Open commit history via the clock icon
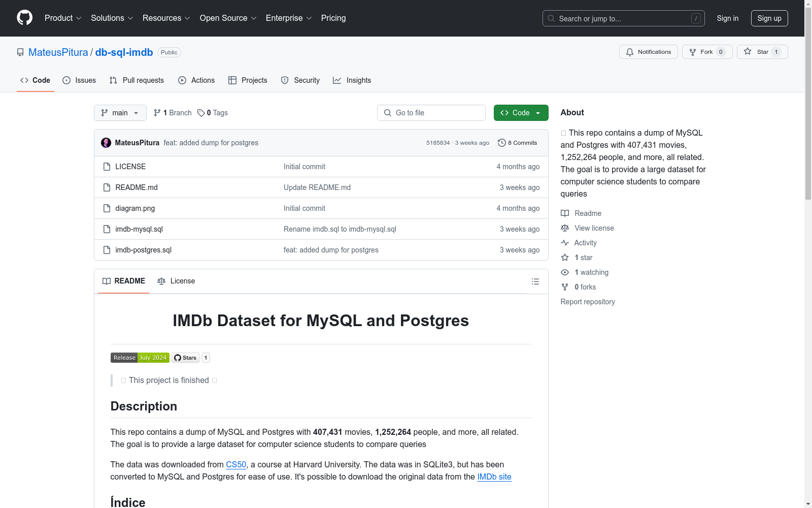The image size is (812, 508). (x=502, y=143)
